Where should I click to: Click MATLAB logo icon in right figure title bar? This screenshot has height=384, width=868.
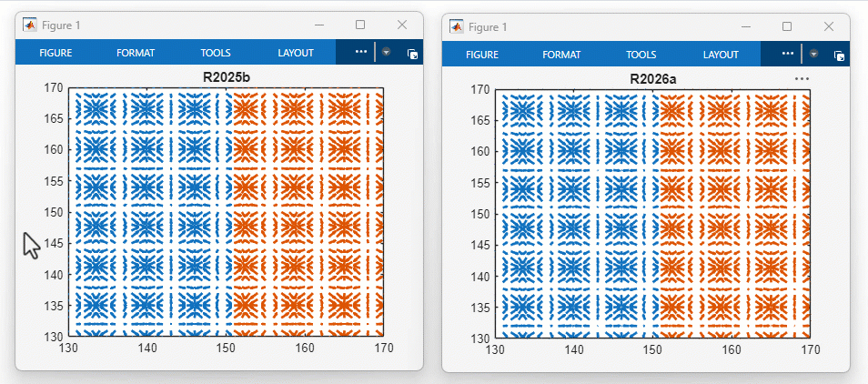(457, 27)
